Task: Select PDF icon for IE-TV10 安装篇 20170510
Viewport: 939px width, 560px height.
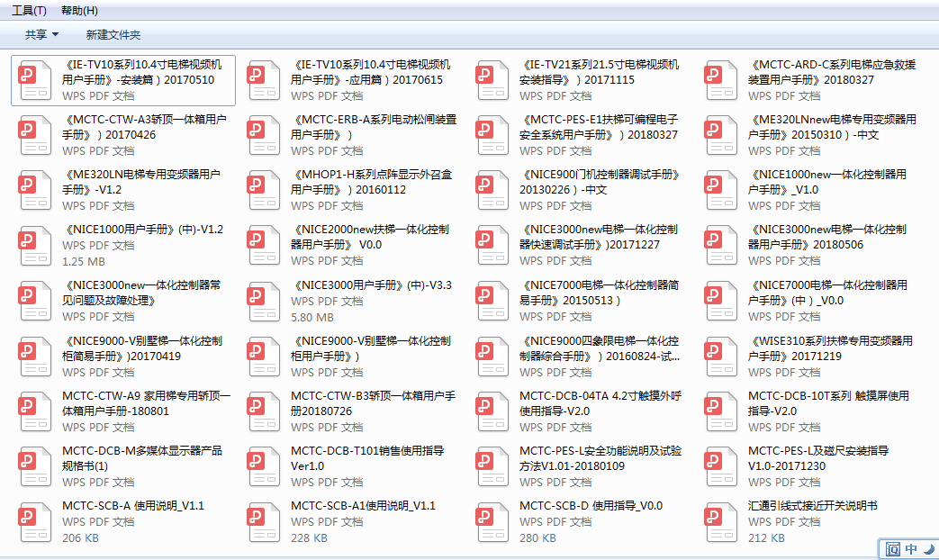Action: [35, 80]
